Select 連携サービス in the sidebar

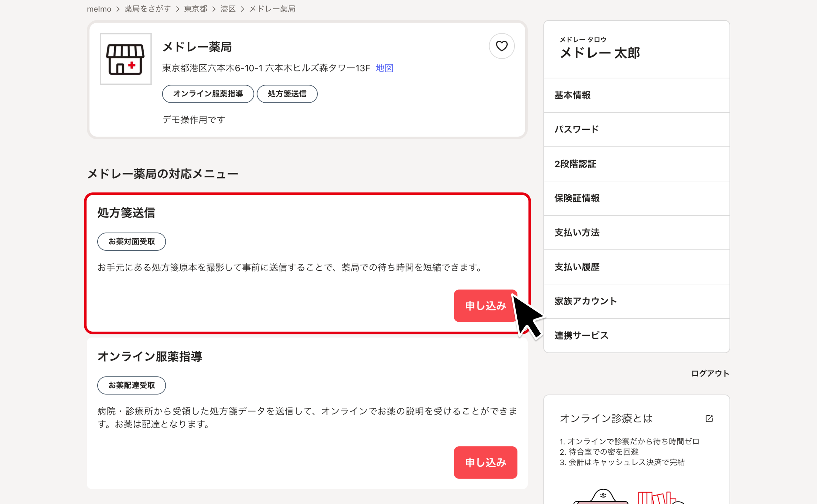tap(581, 336)
